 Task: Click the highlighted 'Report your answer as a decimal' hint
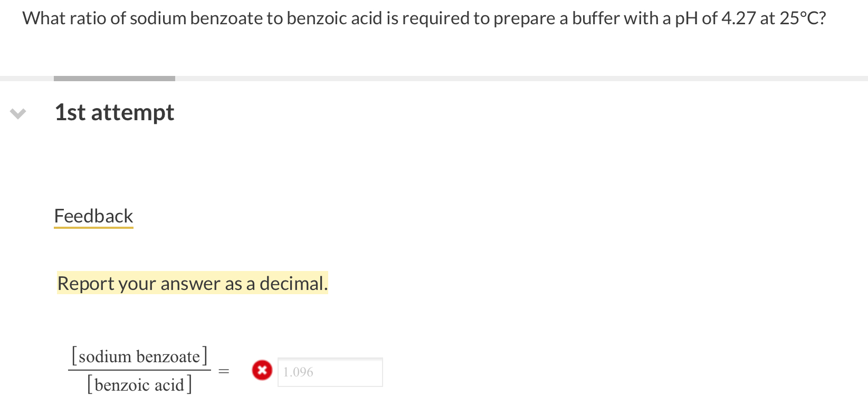pyautogui.click(x=192, y=283)
